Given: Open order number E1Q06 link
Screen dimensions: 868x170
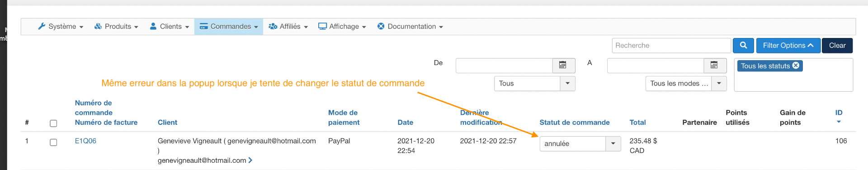Looking at the screenshot, I should [85, 141].
